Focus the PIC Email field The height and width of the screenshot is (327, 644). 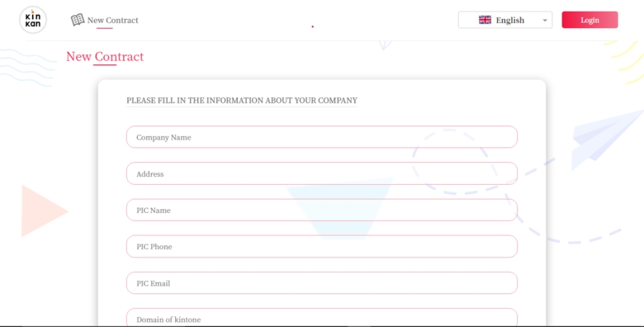pos(322,283)
